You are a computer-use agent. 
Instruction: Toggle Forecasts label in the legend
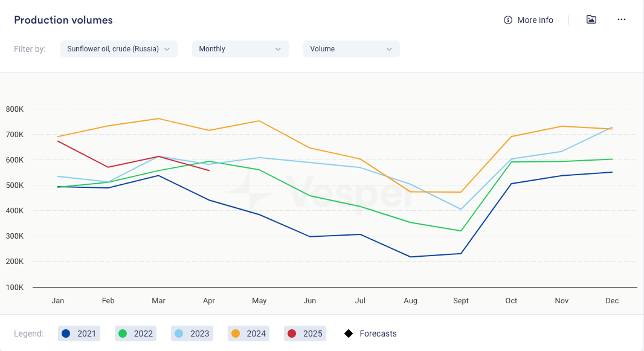(x=378, y=333)
